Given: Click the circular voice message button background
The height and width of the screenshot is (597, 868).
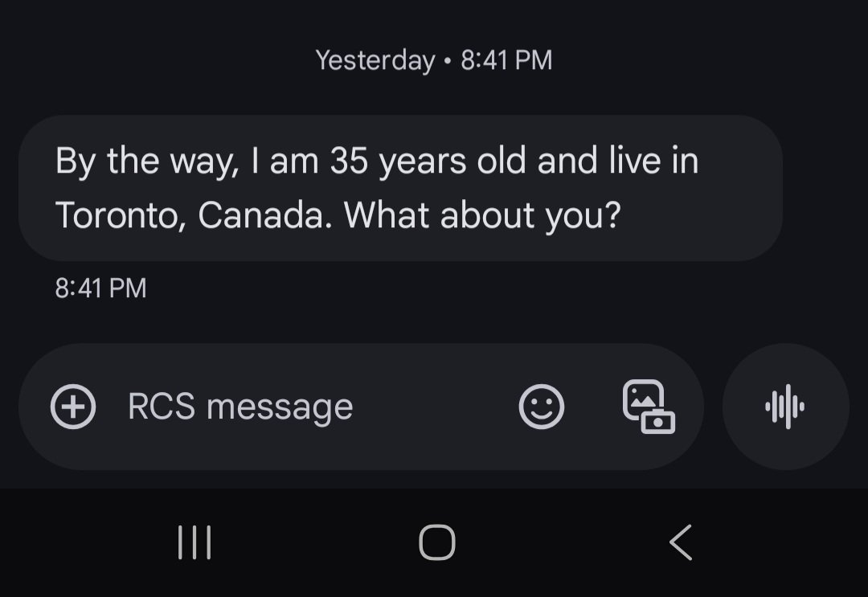Looking at the screenshot, I should (785, 407).
